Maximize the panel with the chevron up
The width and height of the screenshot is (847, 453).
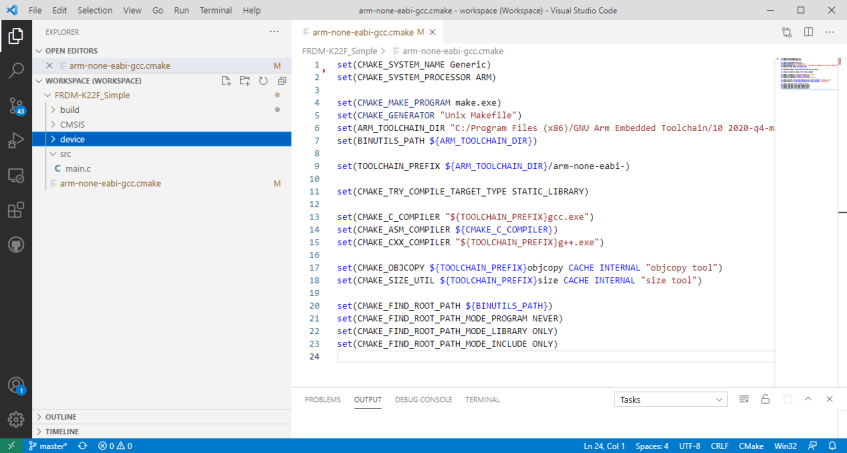click(x=808, y=399)
